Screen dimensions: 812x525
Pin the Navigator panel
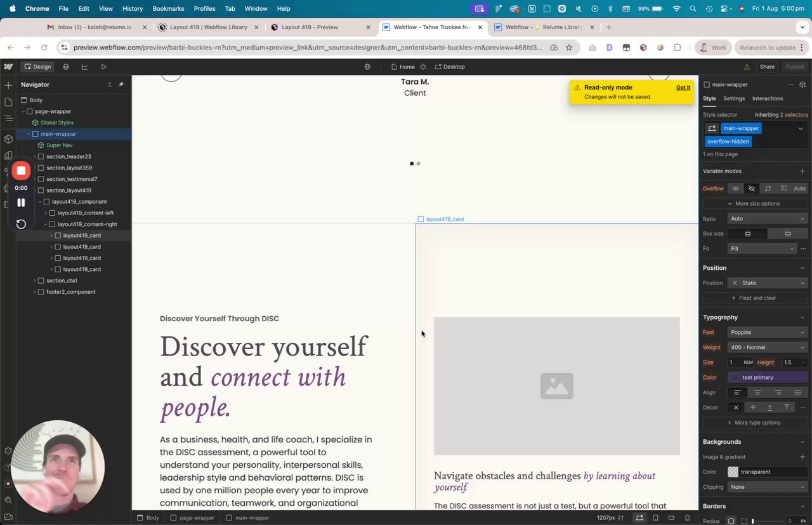click(121, 84)
